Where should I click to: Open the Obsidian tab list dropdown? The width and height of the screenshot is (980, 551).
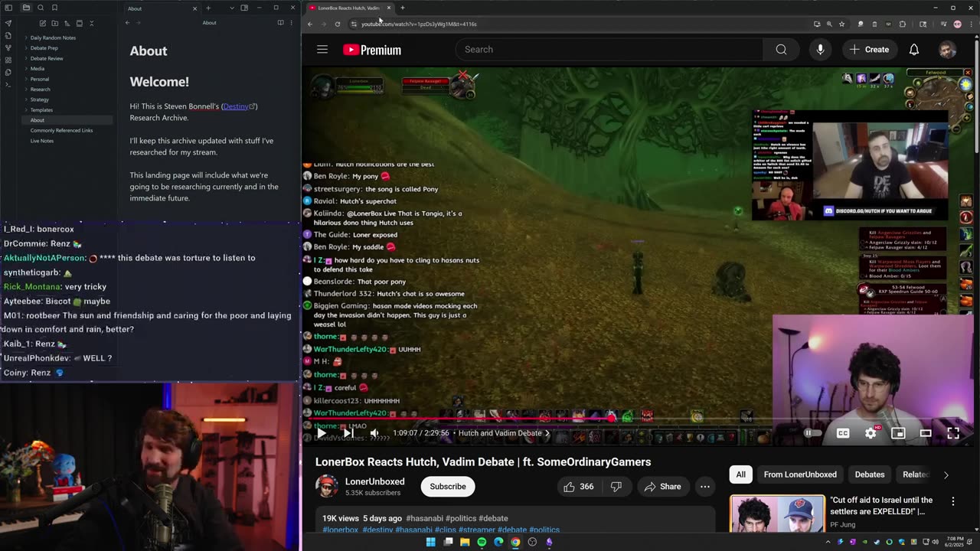click(231, 8)
